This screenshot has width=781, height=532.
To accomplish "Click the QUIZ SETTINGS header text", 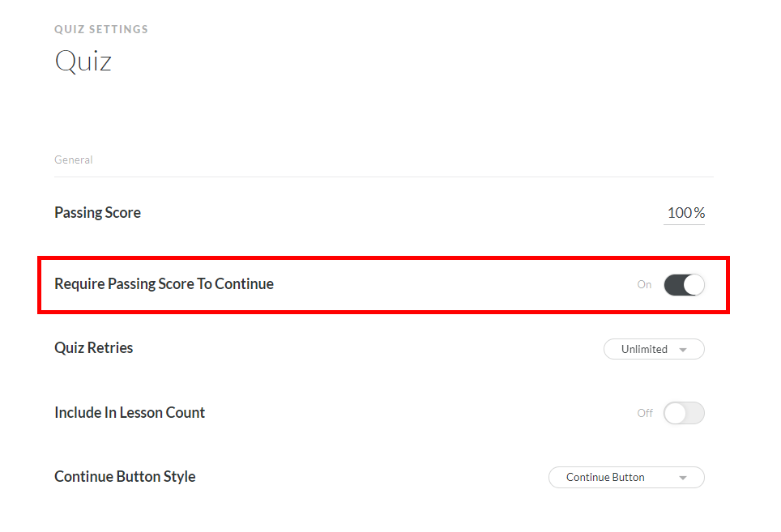I will point(101,30).
